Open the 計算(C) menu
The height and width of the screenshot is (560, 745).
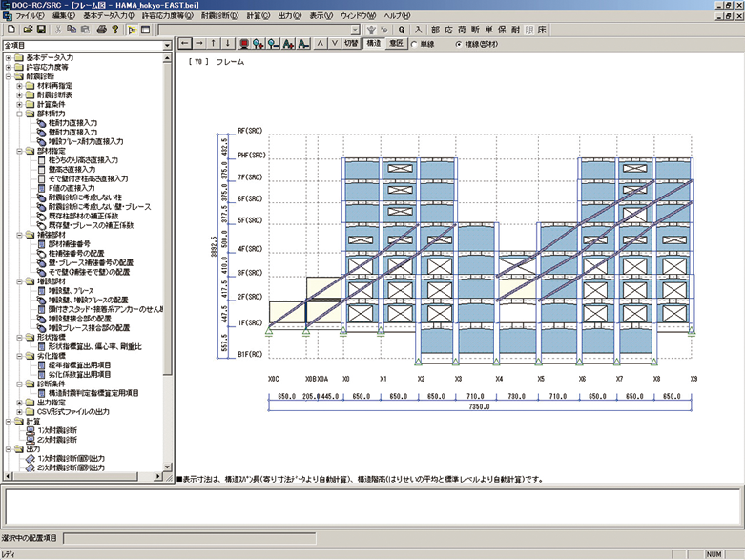click(258, 15)
